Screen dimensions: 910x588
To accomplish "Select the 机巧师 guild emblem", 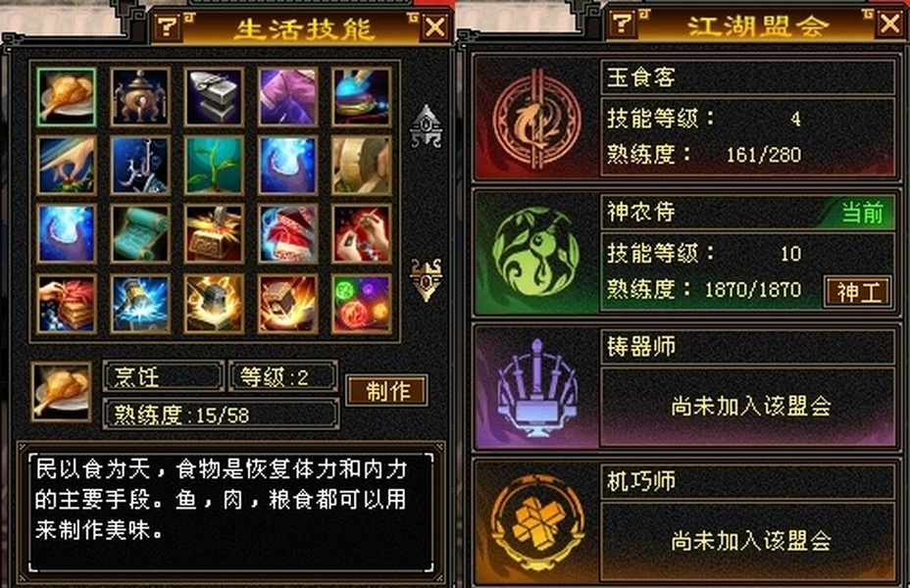I will pyautogui.click(x=536, y=521).
